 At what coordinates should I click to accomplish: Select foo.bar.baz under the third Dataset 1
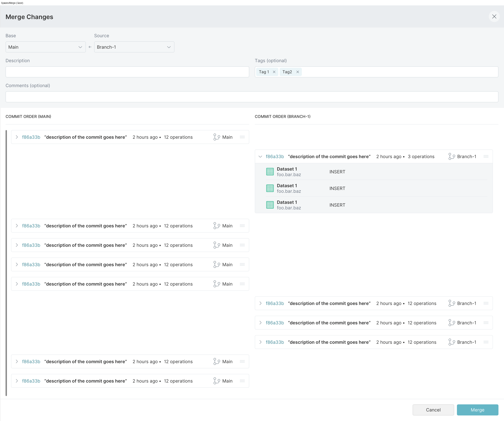[289, 208]
